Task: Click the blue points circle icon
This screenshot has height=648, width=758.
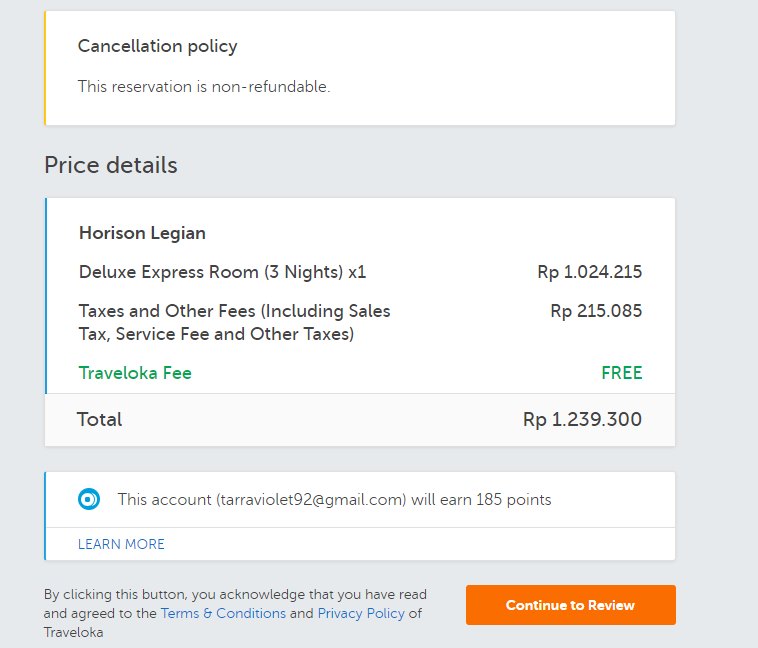Action: pyautogui.click(x=89, y=499)
